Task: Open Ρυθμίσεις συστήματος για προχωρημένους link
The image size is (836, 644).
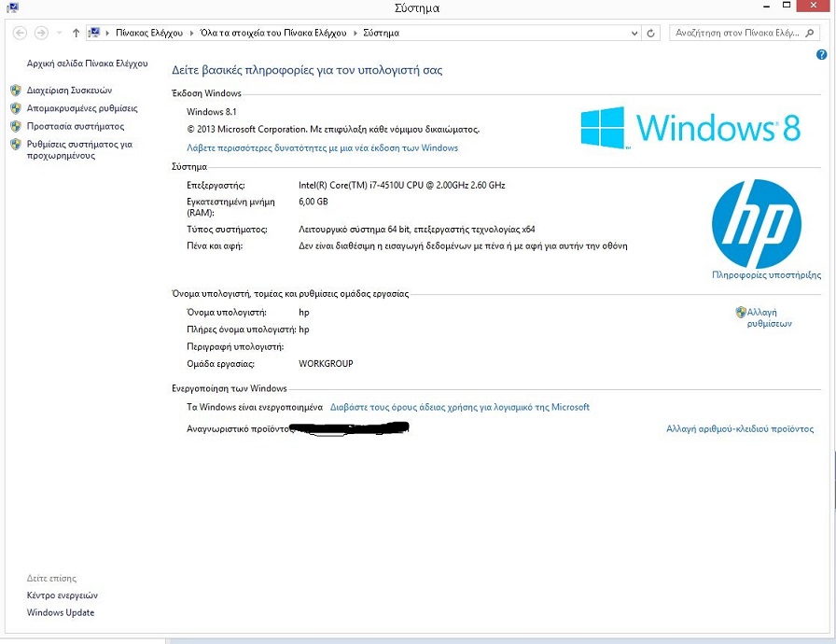Action: [x=79, y=150]
